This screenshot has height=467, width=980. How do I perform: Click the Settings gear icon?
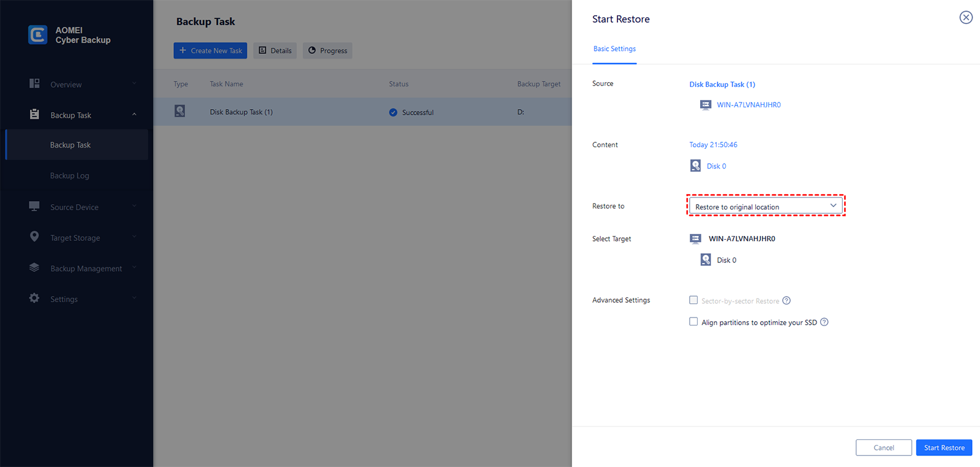pyautogui.click(x=35, y=298)
